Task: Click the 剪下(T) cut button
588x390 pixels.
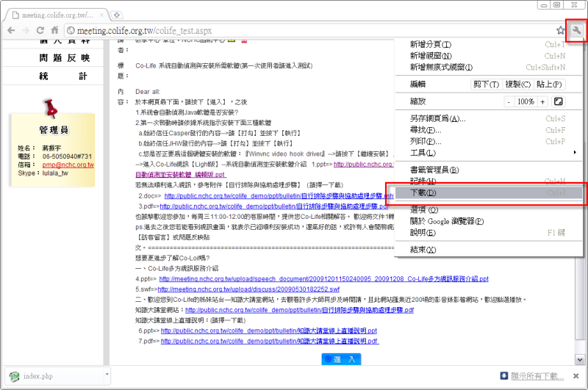Action: pyautogui.click(x=486, y=84)
